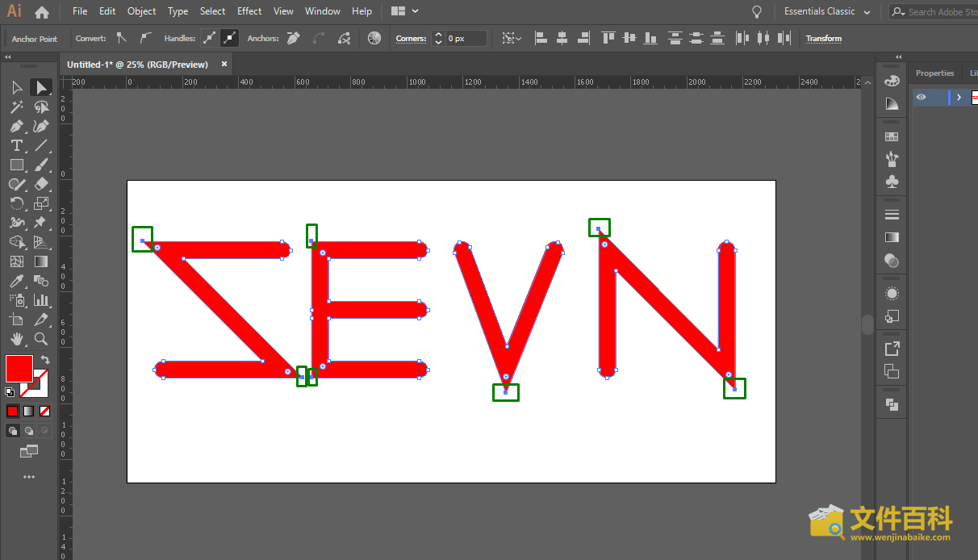The height and width of the screenshot is (560, 978).
Task: Select the Artboard tool
Action: 16,320
